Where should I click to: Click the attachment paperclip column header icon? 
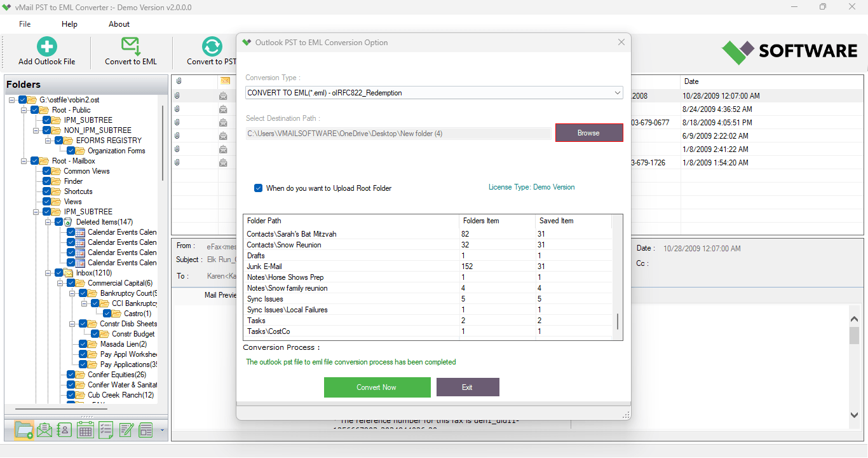[x=179, y=81]
